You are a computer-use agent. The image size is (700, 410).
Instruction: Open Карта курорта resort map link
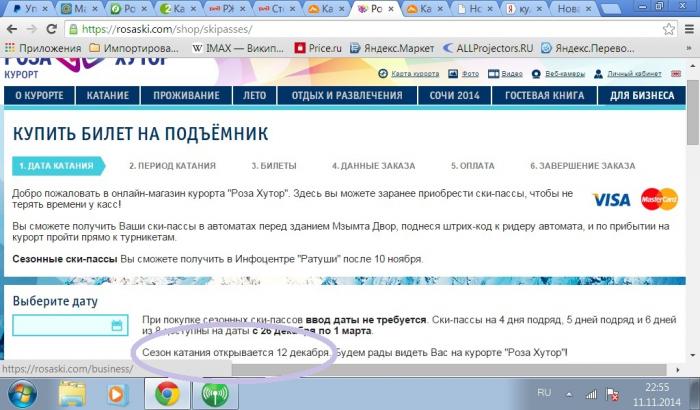point(409,74)
